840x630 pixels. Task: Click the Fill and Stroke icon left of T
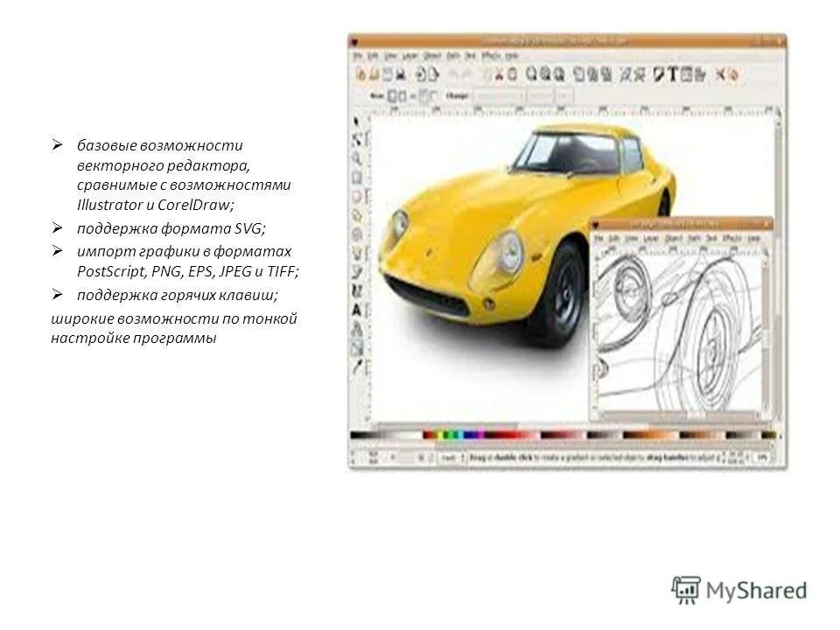pos(660,74)
